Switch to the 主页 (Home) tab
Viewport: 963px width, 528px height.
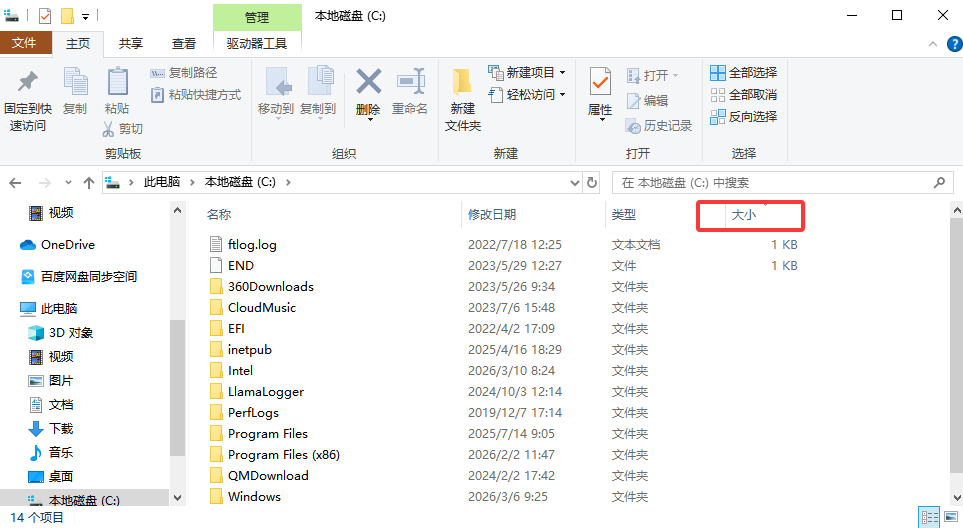click(x=78, y=44)
